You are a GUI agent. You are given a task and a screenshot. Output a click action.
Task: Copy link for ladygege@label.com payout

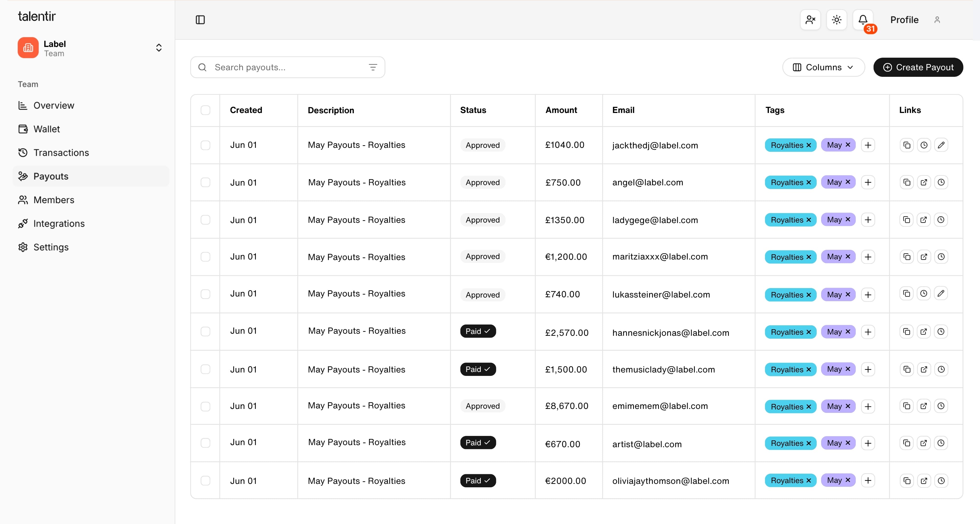coord(907,219)
